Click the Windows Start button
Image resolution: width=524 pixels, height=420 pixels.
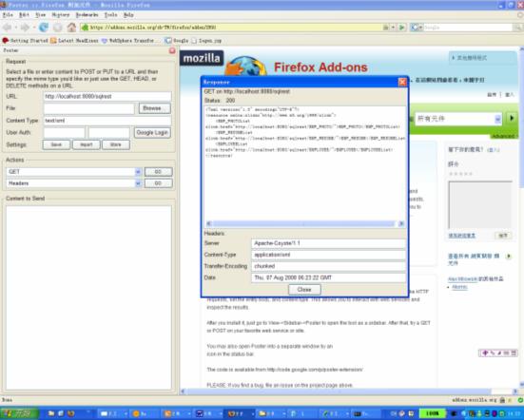pos(19,413)
